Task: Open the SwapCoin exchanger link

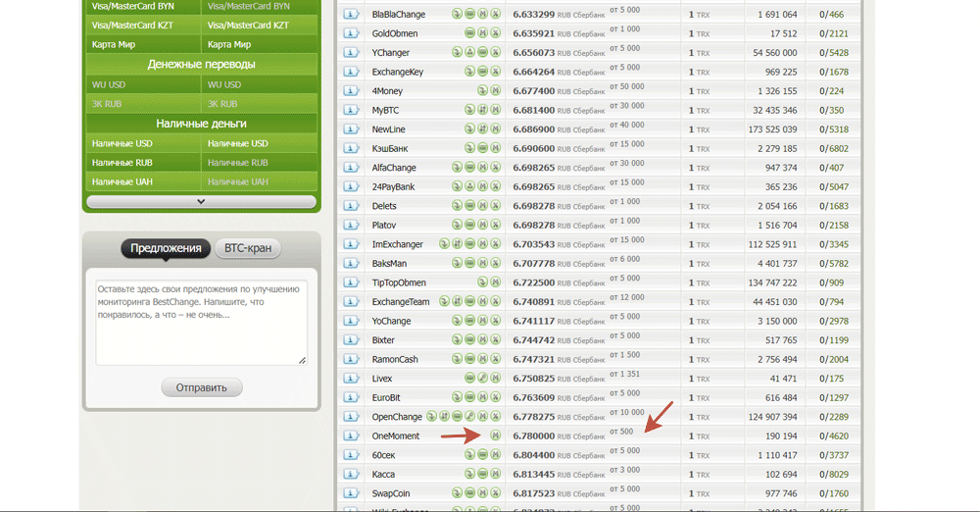Action: [391, 493]
